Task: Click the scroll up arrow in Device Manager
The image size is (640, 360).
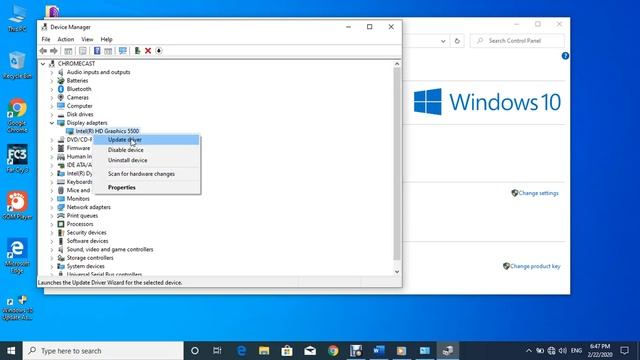Action: click(397, 64)
